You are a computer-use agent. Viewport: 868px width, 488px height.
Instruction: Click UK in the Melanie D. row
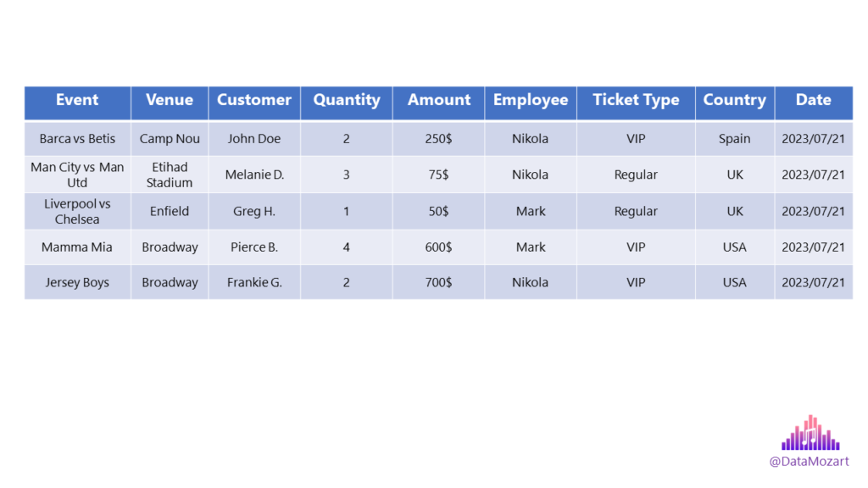tap(735, 175)
